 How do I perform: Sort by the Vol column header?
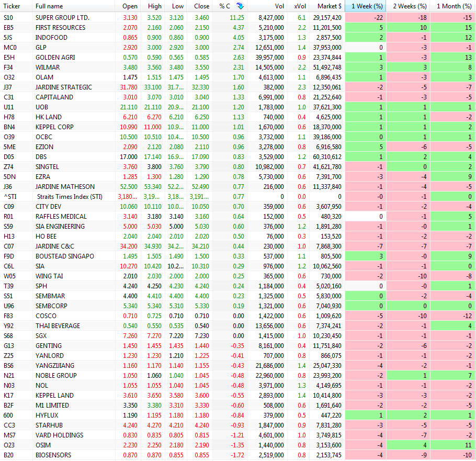click(278, 6)
